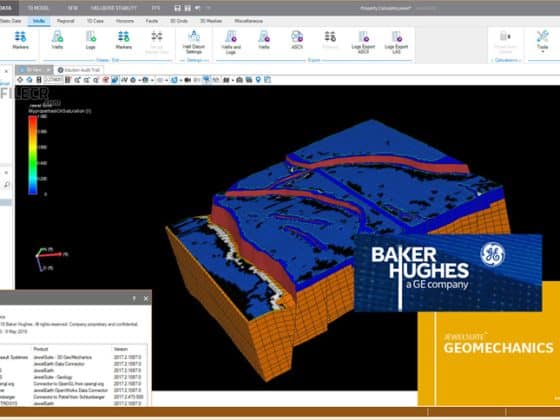Screen dimensions: 560x420
Task: Click the last icon in the view toolbar
Action: click(268, 80)
